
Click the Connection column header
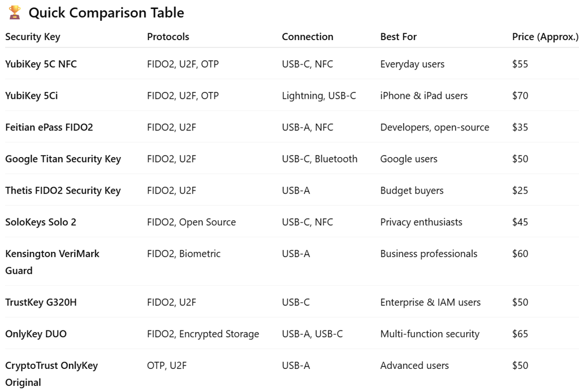coord(308,37)
